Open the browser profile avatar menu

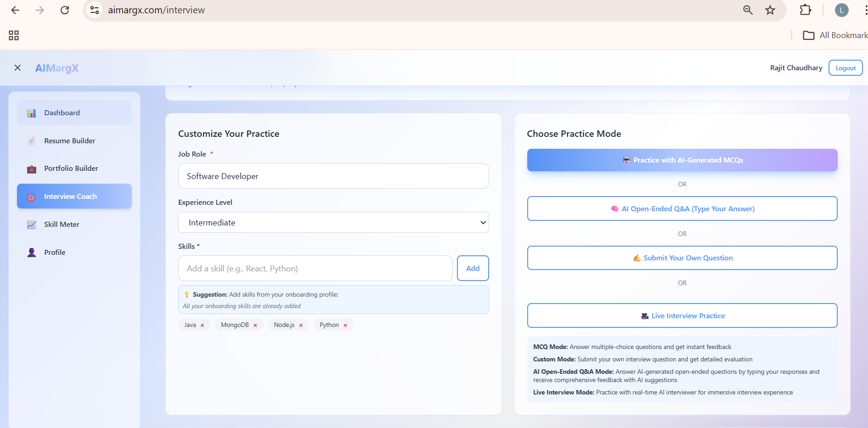(x=842, y=10)
